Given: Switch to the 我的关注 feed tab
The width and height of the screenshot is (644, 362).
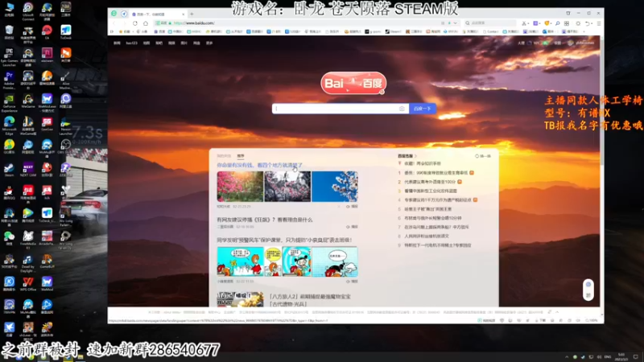Looking at the screenshot, I should (x=224, y=156).
